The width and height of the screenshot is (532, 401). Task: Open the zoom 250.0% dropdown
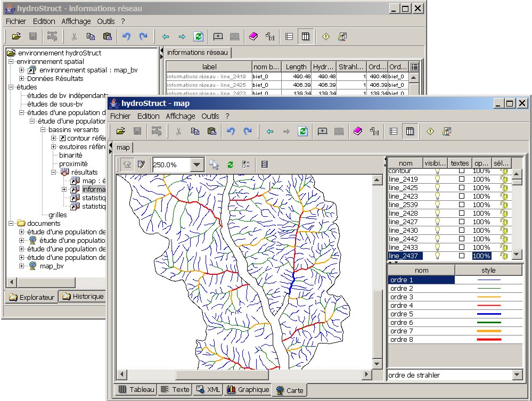[197, 165]
